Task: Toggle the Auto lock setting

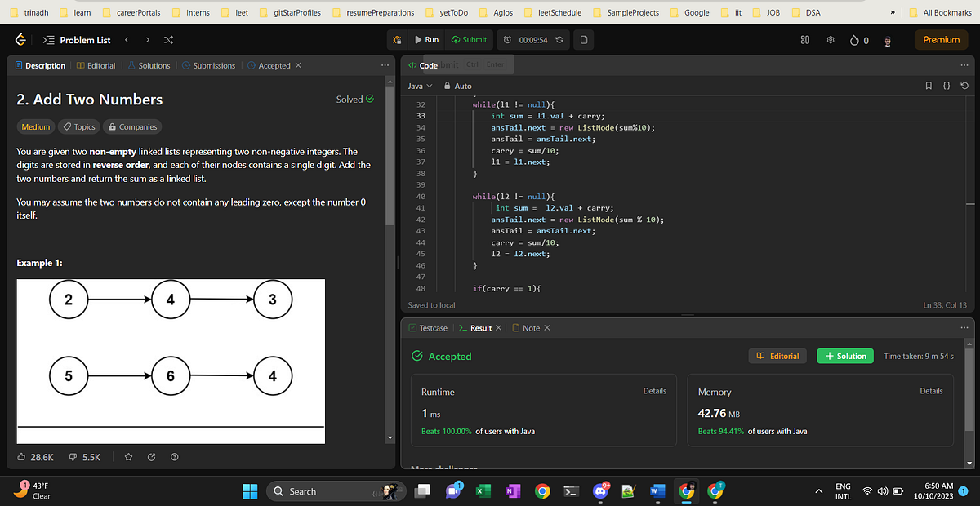Action: click(x=458, y=86)
